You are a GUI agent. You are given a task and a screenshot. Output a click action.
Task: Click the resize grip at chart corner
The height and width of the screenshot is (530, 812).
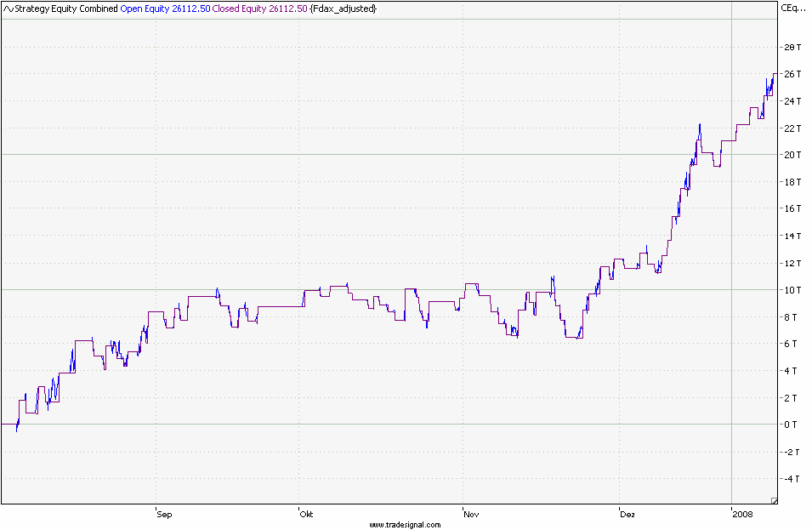(774, 500)
